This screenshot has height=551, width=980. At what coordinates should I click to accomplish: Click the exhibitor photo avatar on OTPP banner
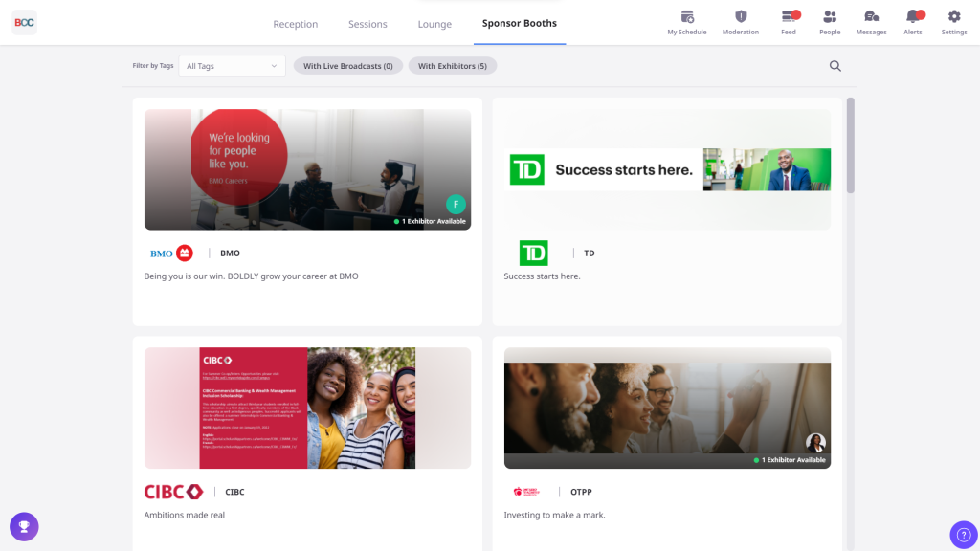click(x=815, y=442)
